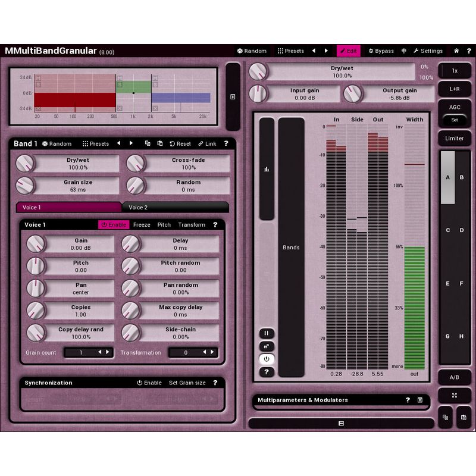
Task: Click the copy preset icon at bottom right
Action: click(x=445, y=418)
